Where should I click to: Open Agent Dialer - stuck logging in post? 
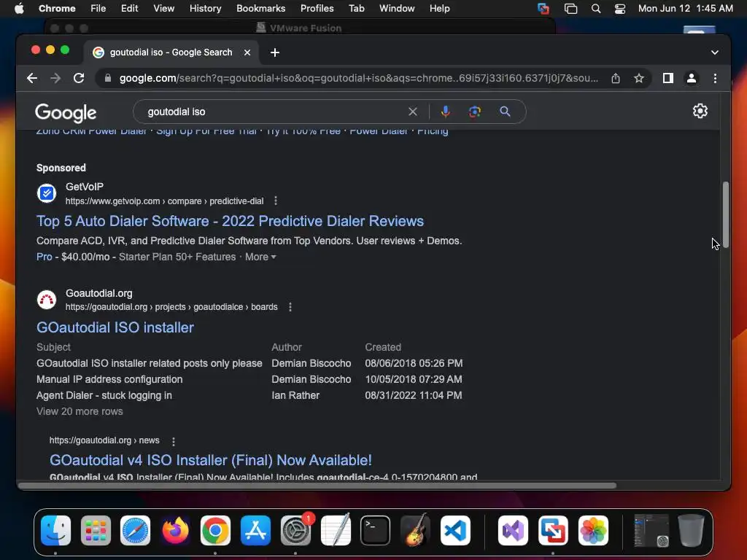pyautogui.click(x=104, y=395)
